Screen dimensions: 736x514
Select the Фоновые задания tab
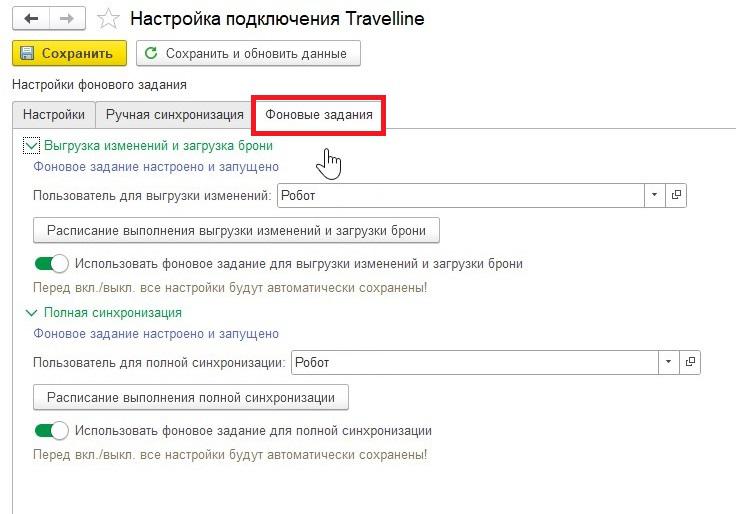tap(319, 115)
